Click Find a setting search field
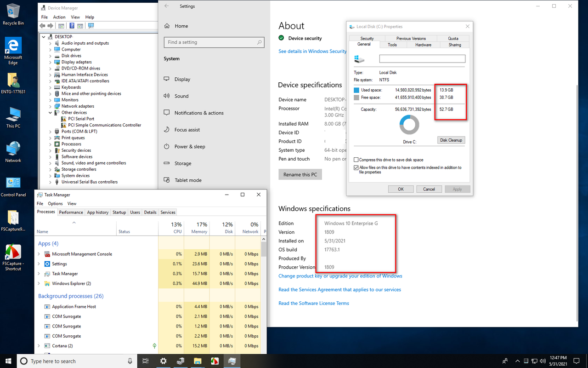Image resolution: width=588 pixels, height=368 pixels. tap(214, 42)
